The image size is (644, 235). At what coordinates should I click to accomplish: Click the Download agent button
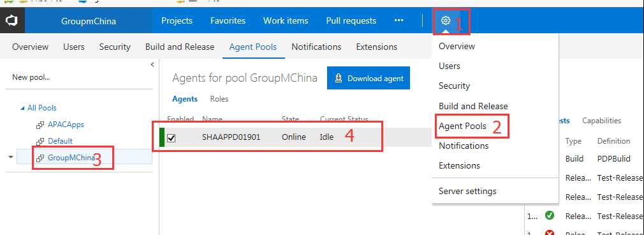369,78
